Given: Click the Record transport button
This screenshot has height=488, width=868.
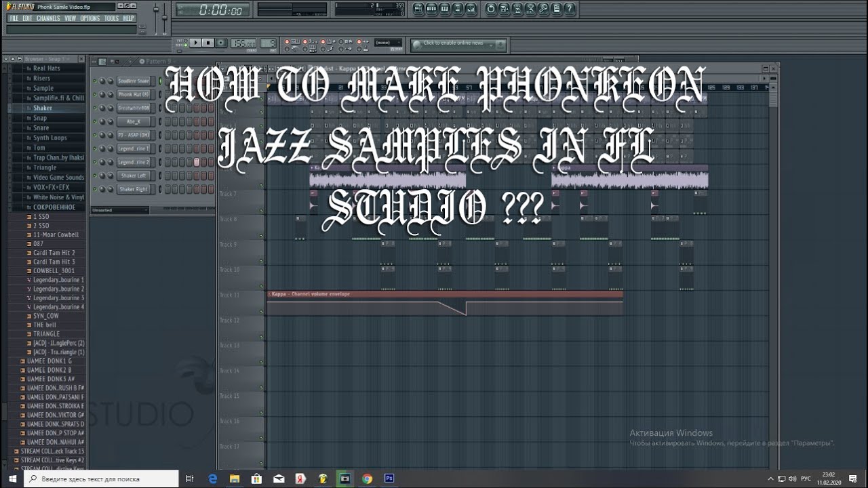Looking at the screenshot, I should point(220,43).
